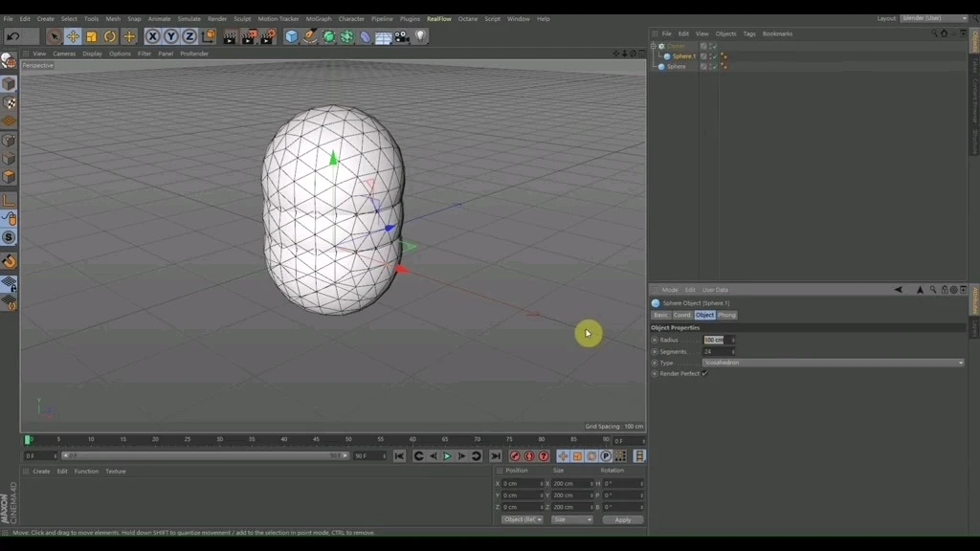980x551 pixels.
Task: Click the Position X field
Action: 522,483
